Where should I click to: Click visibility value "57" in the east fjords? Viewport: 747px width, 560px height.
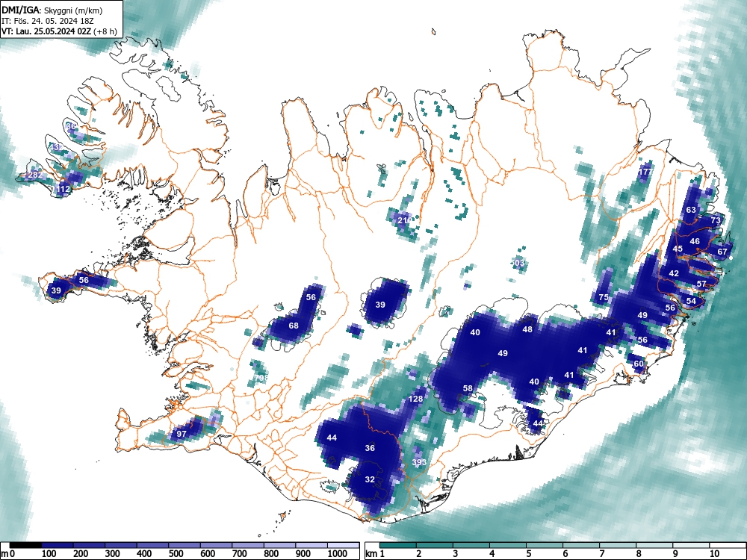[x=701, y=284]
